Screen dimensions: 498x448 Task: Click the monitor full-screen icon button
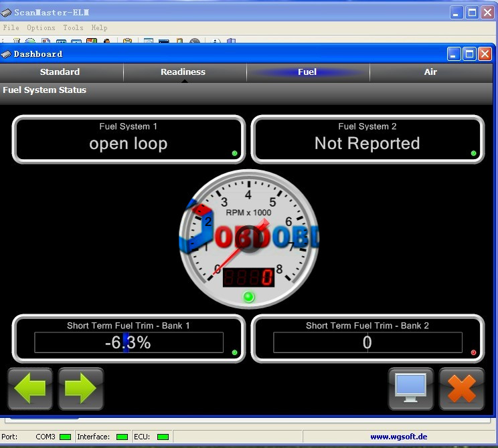coord(410,388)
